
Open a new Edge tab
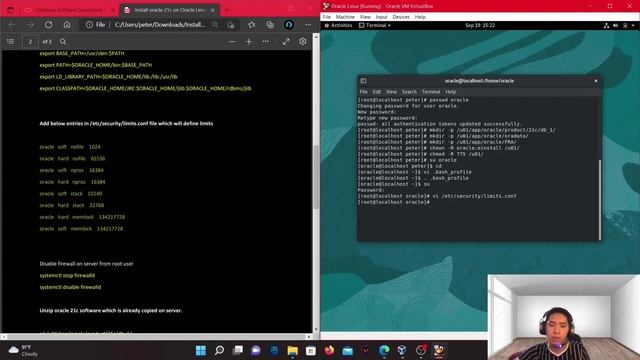click(x=227, y=10)
